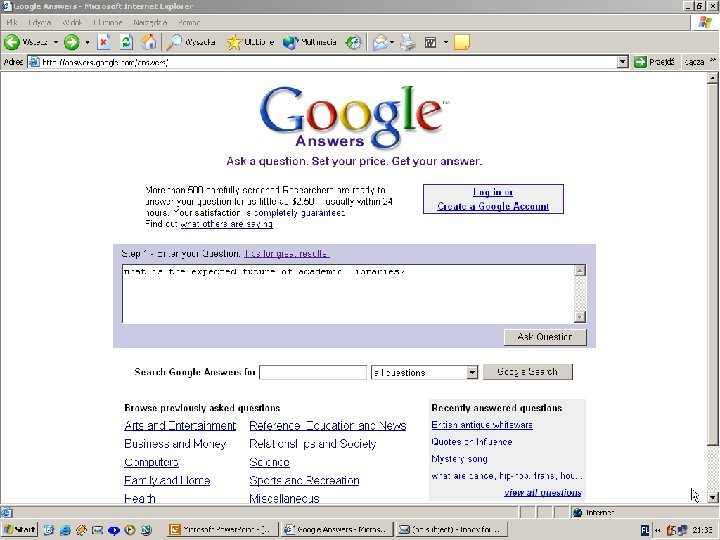Open Business and Money category
Screen dimensions: 720x540
175,444
